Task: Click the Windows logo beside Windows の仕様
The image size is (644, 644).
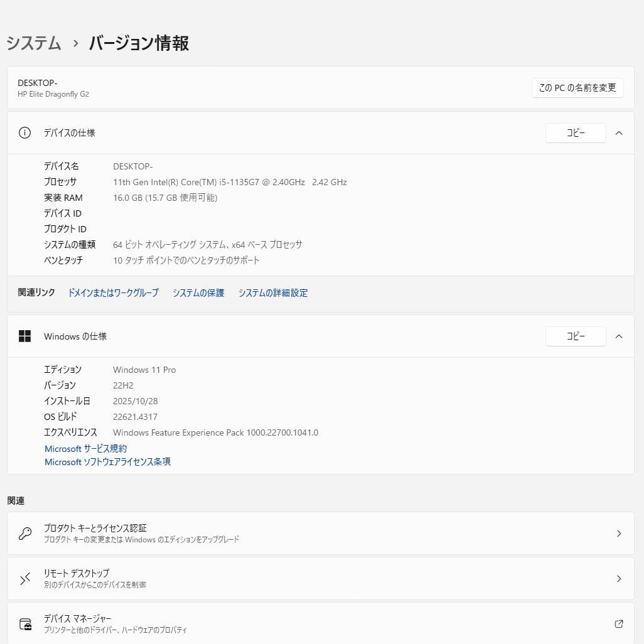Action: 24,336
